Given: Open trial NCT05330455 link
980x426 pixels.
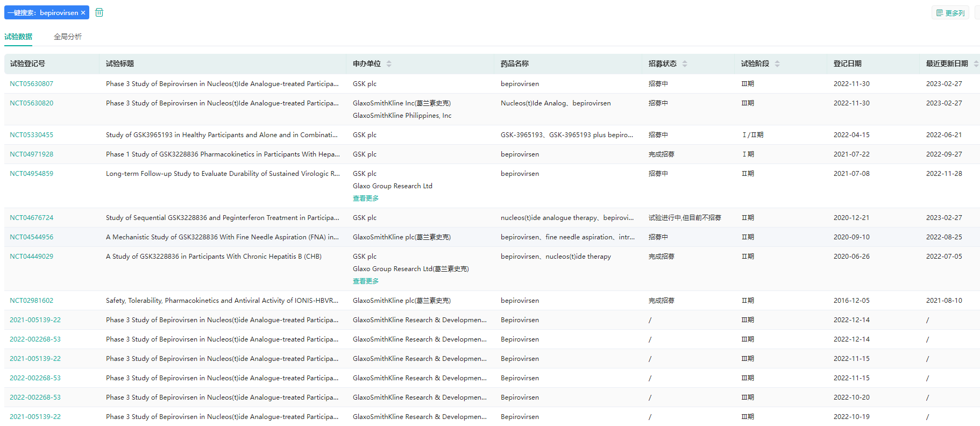Looking at the screenshot, I should click(x=32, y=135).
